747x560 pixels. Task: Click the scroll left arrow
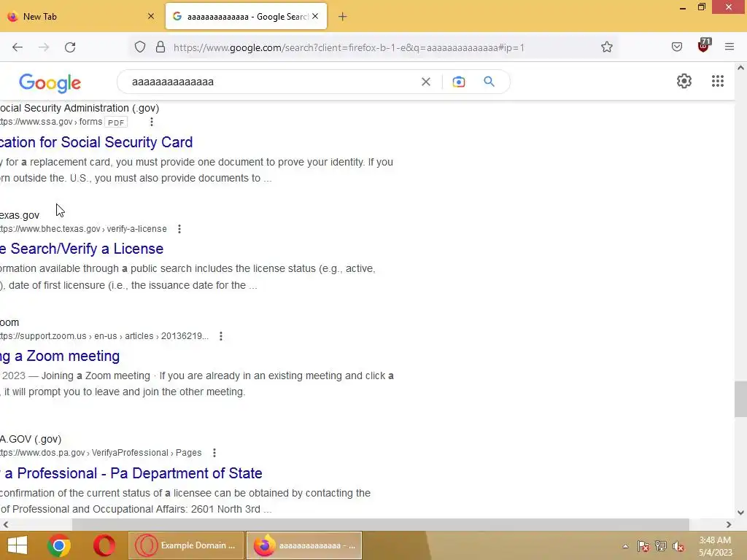[5, 524]
